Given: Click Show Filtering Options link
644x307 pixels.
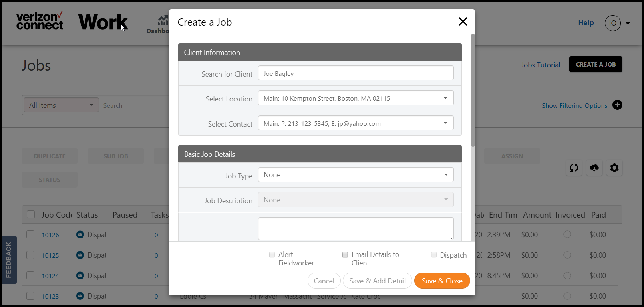Looking at the screenshot, I should pyautogui.click(x=574, y=105).
